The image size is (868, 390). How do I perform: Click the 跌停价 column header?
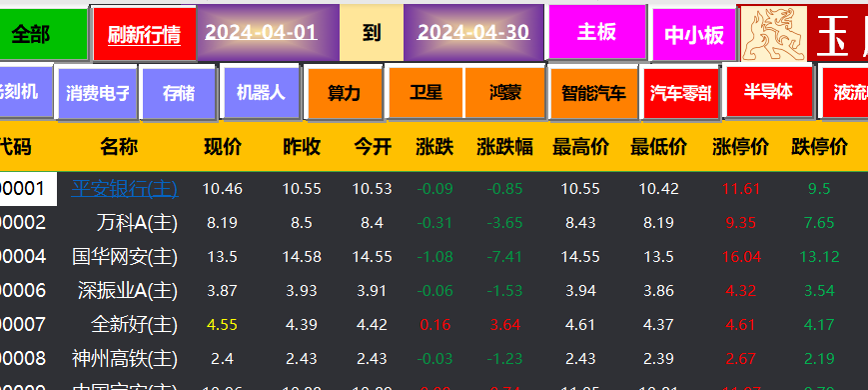click(x=819, y=147)
